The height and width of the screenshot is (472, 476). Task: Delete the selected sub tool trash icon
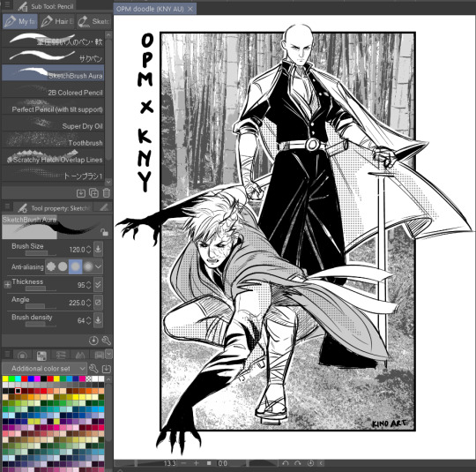click(x=107, y=193)
